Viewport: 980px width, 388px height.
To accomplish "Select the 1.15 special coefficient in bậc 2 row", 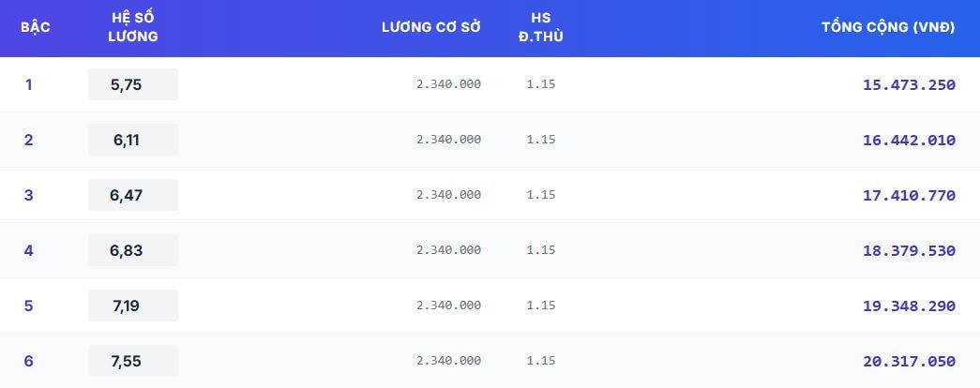I will tap(541, 140).
